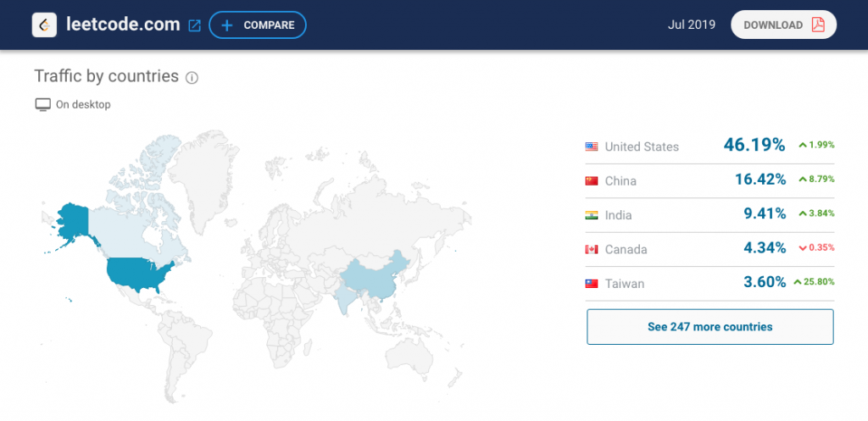
Task: Click the Taiwan flag icon
Action: tap(592, 284)
